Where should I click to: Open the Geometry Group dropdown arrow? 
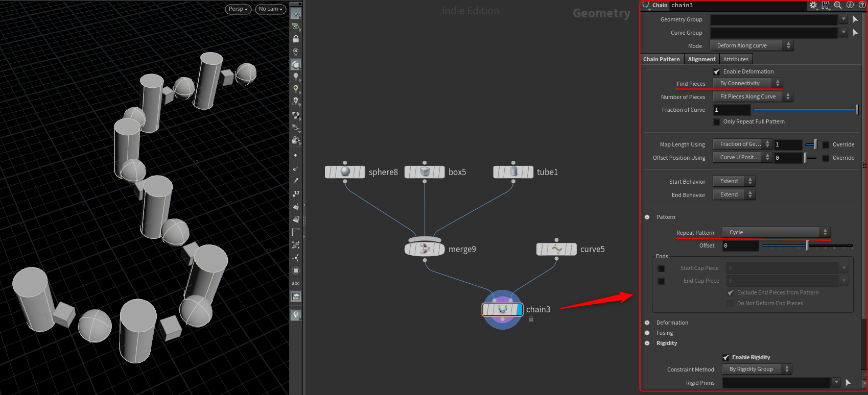pos(843,19)
